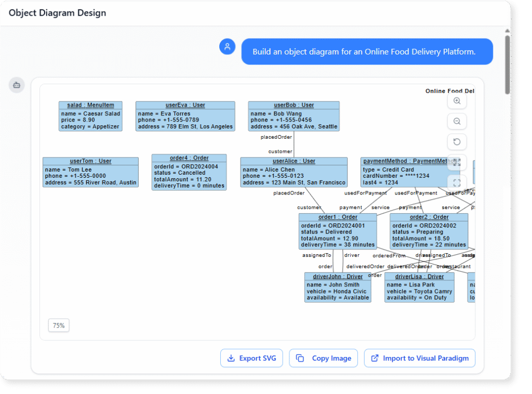Image resolution: width=532 pixels, height=394 pixels.
Task: Select the userTom : User object box
Action: coord(90,172)
